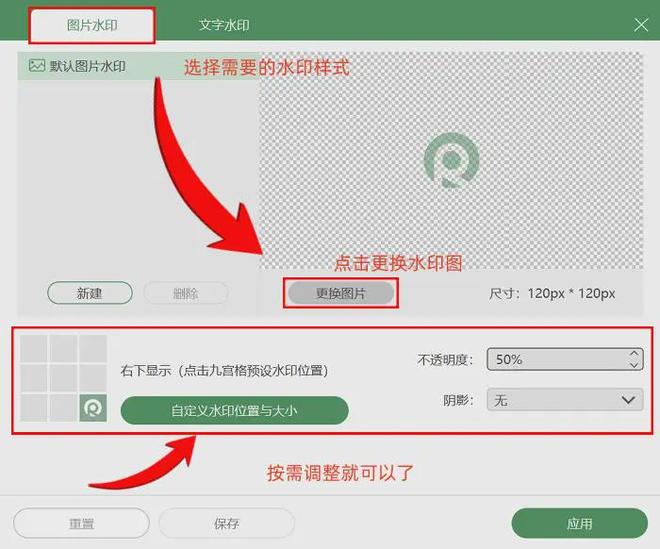Screen dimensions: 660x549
Task: Set watermark position to top-left grid cell
Action: tap(34, 349)
